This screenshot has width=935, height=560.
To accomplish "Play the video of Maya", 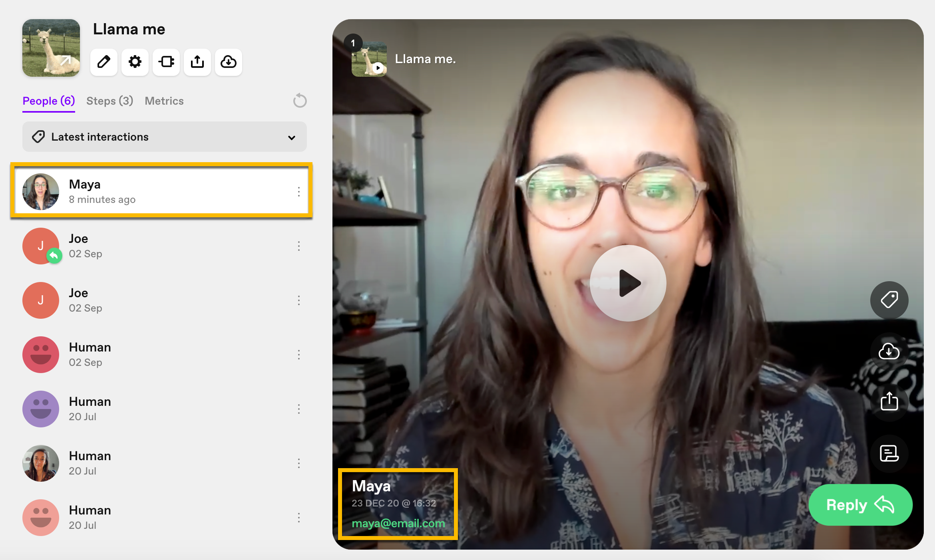I will pos(628,283).
